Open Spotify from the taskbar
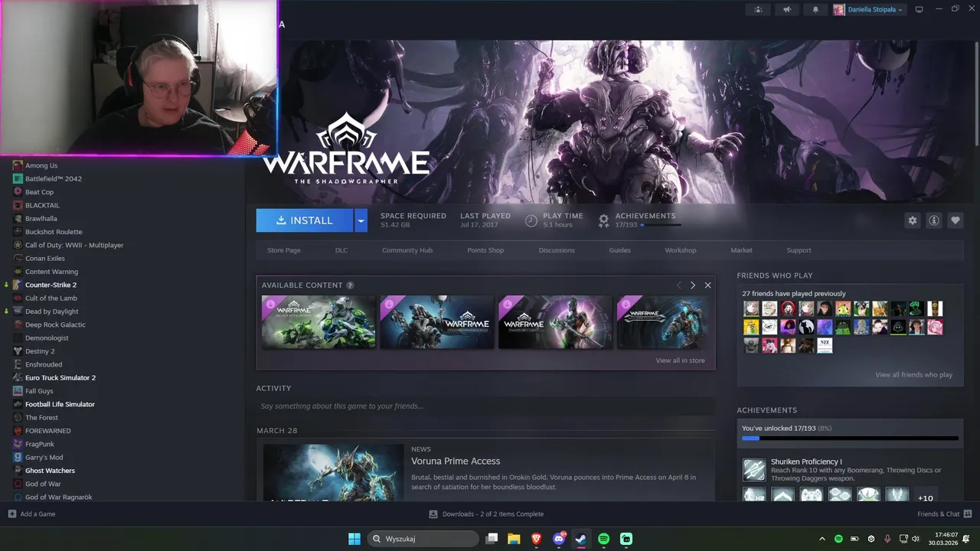Viewport: 980px width, 551px height. (603, 539)
